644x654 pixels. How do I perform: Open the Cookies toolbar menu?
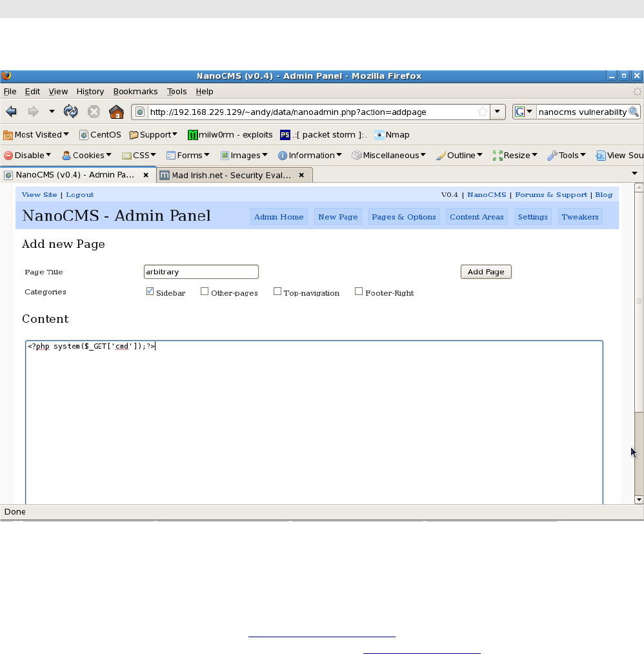pos(86,155)
